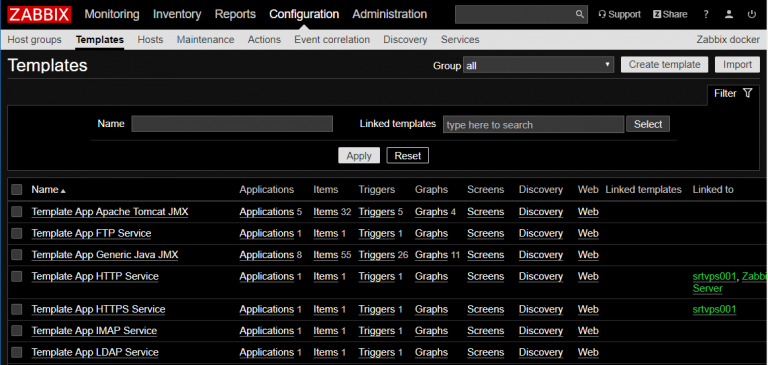The width and height of the screenshot is (768, 365).
Task: Click the Import button
Action: click(737, 65)
